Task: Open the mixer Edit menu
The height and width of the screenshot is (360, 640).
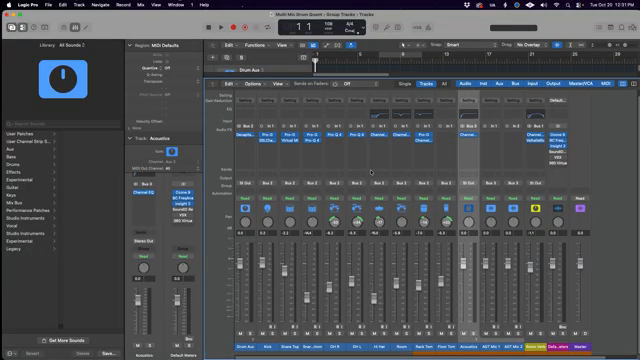Action: (231, 84)
